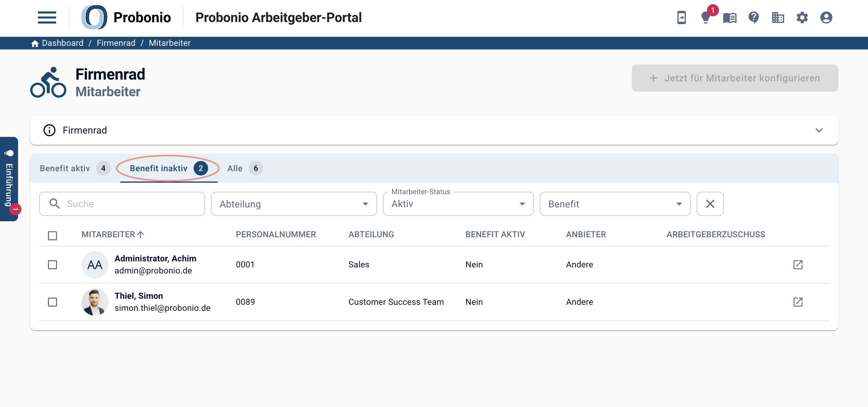Viewport: 868px width, 407px height.
Task: Click Nein in Simon Thiel's row
Action: (x=474, y=302)
